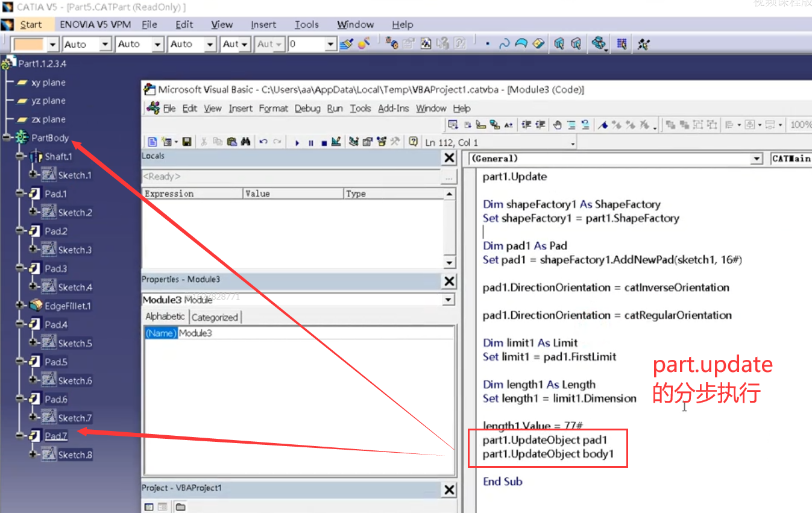Close the Properties - Module3 panel
The width and height of the screenshot is (812, 513).
coord(449,282)
